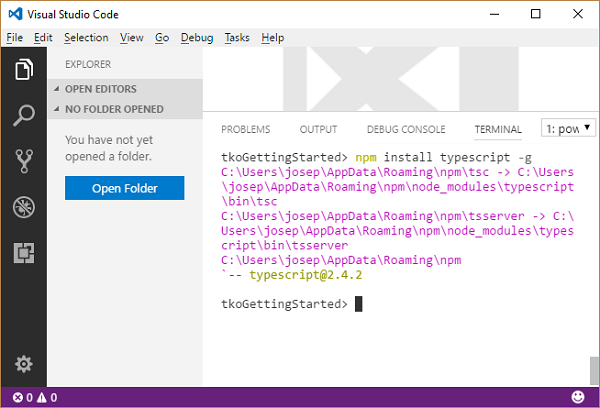The image size is (600, 408).
Task: Switch to the OUTPUT panel tab
Action: click(x=318, y=129)
